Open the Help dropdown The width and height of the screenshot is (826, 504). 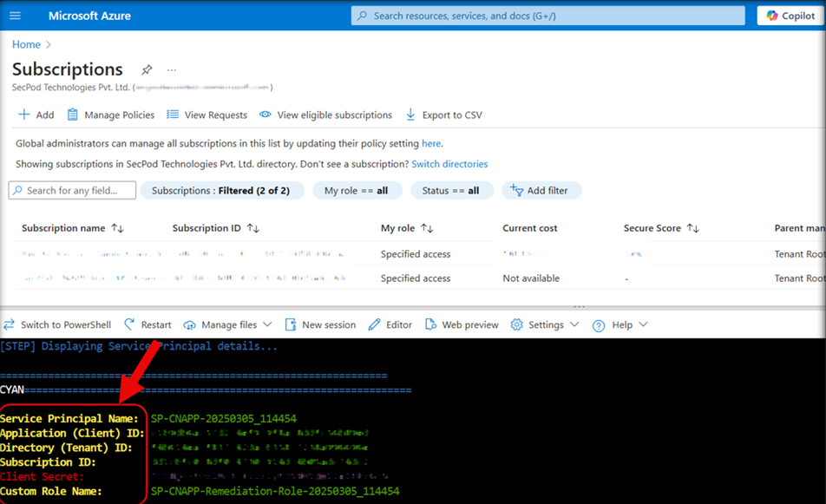pos(620,324)
